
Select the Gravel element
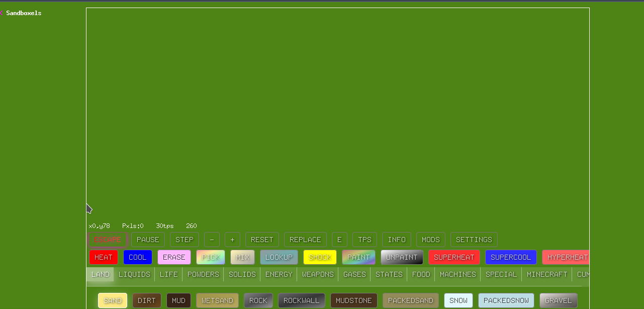(x=559, y=300)
